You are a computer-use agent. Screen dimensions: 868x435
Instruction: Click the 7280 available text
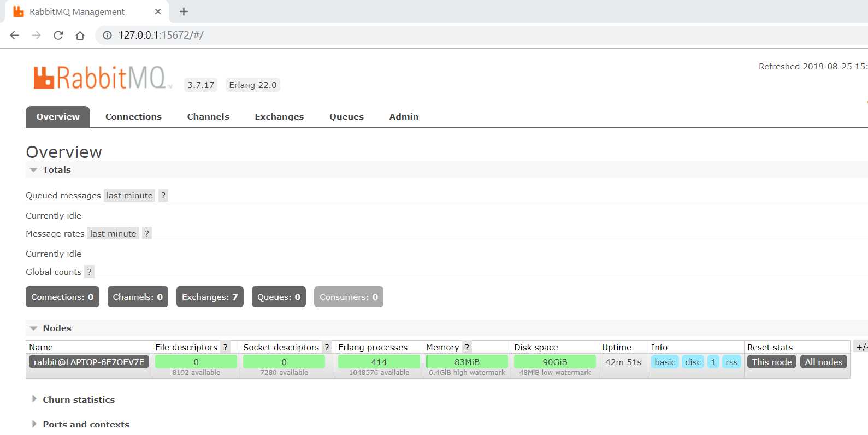click(284, 373)
